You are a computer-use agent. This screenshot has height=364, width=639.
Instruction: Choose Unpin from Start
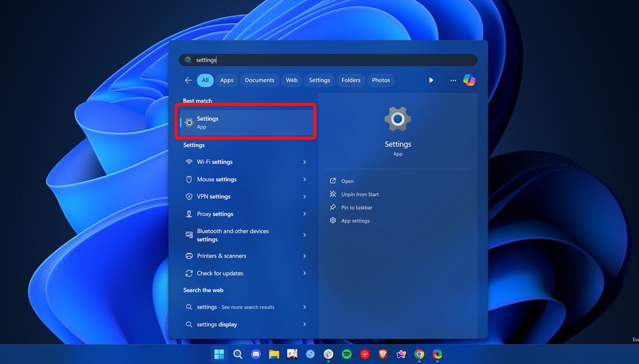360,195
